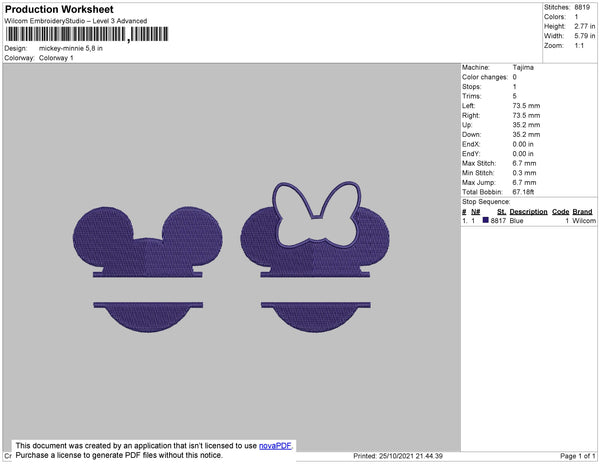The width and height of the screenshot is (600, 464).
Task: Select the Blue Wilcom stop sequence row
Action: [529, 221]
